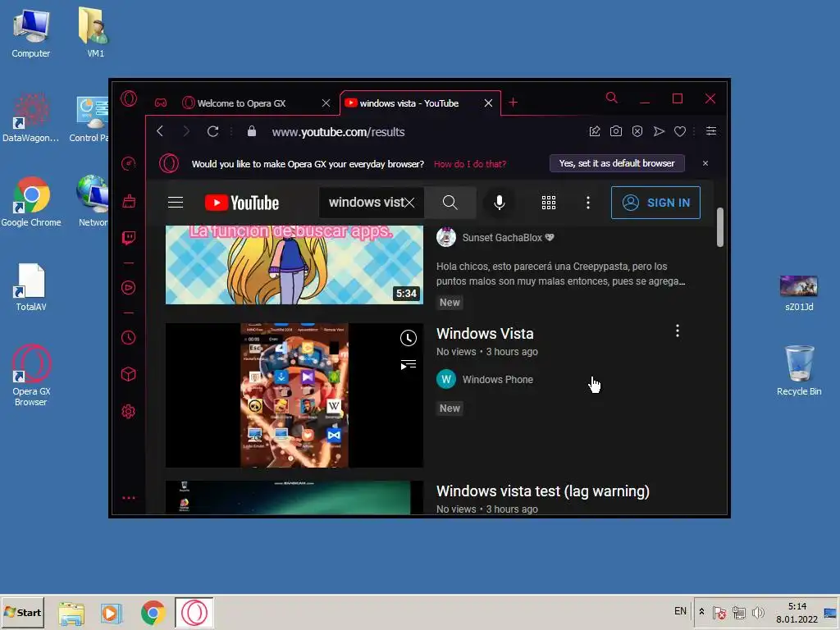Open the ad blocker shield icon
The image size is (840, 630).
pos(637,131)
